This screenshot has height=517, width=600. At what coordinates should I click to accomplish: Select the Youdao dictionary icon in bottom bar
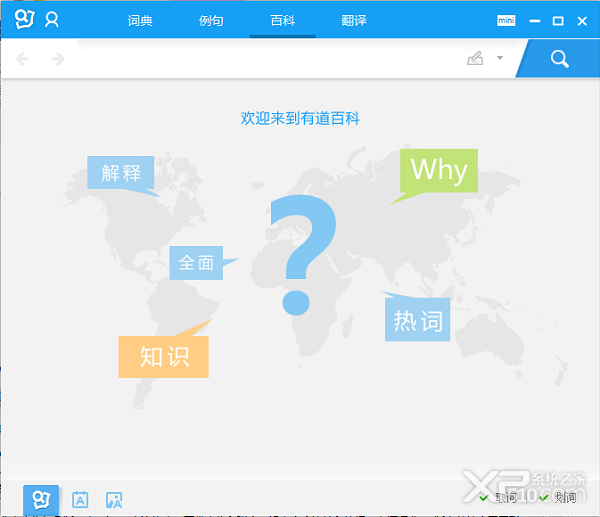41,500
